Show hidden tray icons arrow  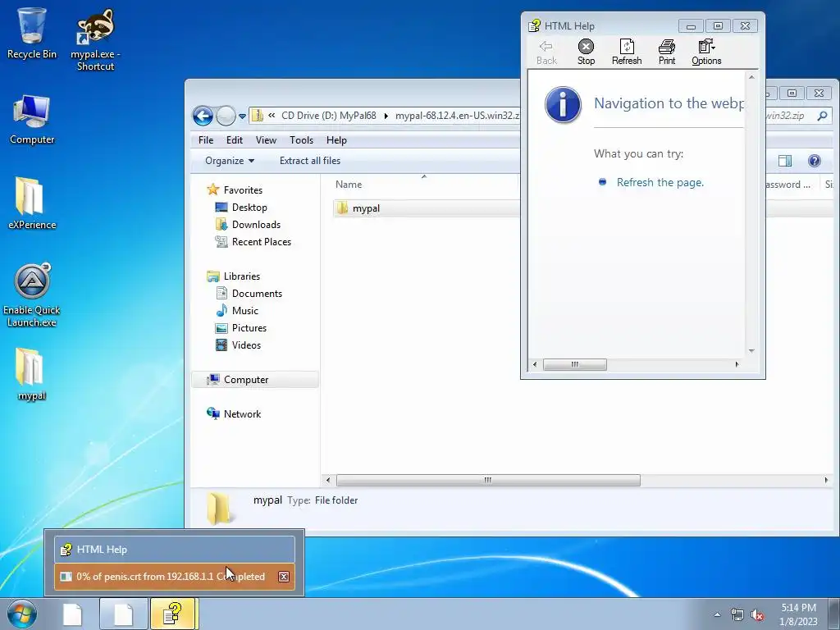[x=717, y=615]
